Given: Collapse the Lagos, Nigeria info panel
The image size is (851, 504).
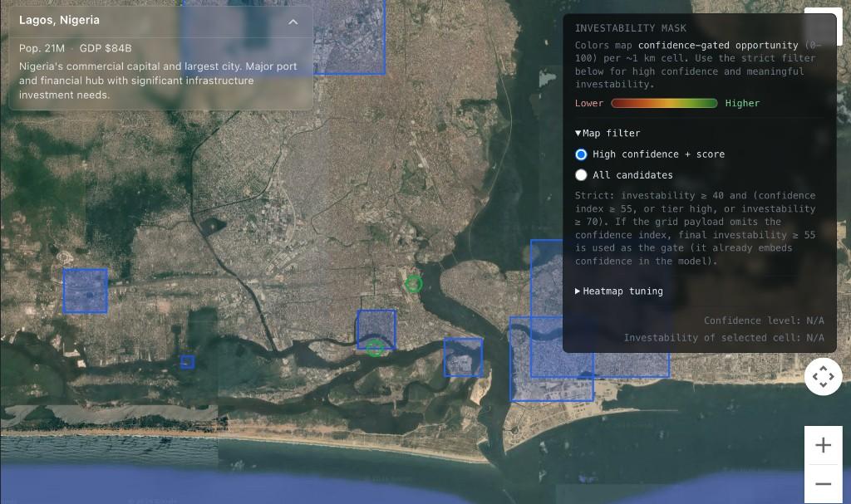Looking at the screenshot, I should tap(293, 22).
